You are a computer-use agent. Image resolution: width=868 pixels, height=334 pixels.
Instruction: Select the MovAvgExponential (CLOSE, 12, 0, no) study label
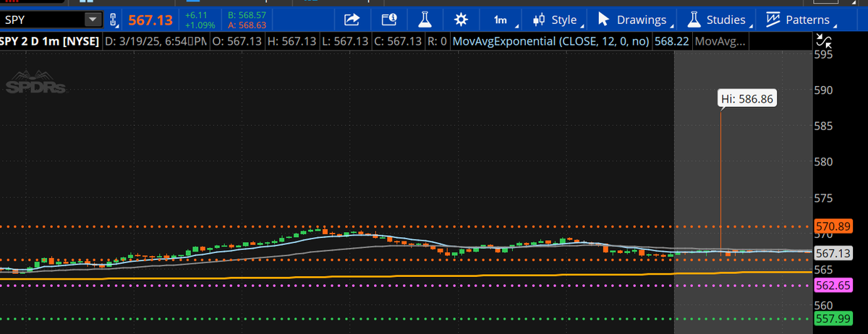(550, 42)
